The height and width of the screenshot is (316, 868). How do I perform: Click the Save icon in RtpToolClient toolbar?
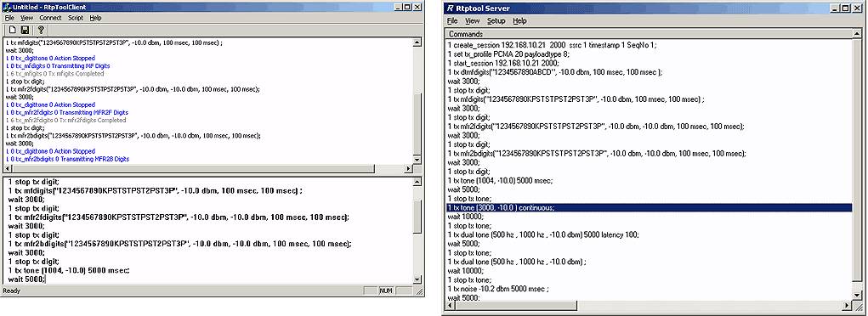click(x=25, y=30)
